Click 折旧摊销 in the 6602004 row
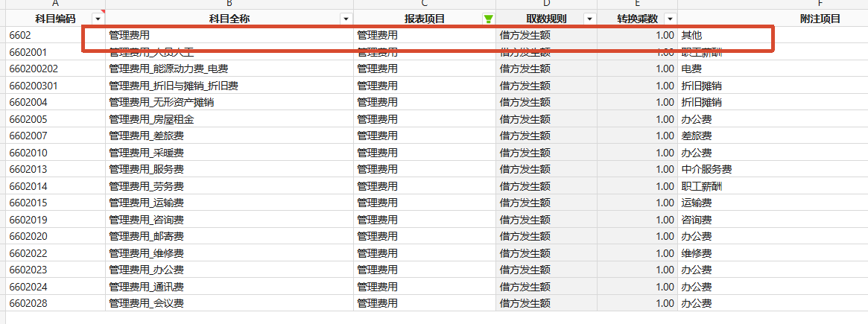868x324 pixels. coord(773,103)
